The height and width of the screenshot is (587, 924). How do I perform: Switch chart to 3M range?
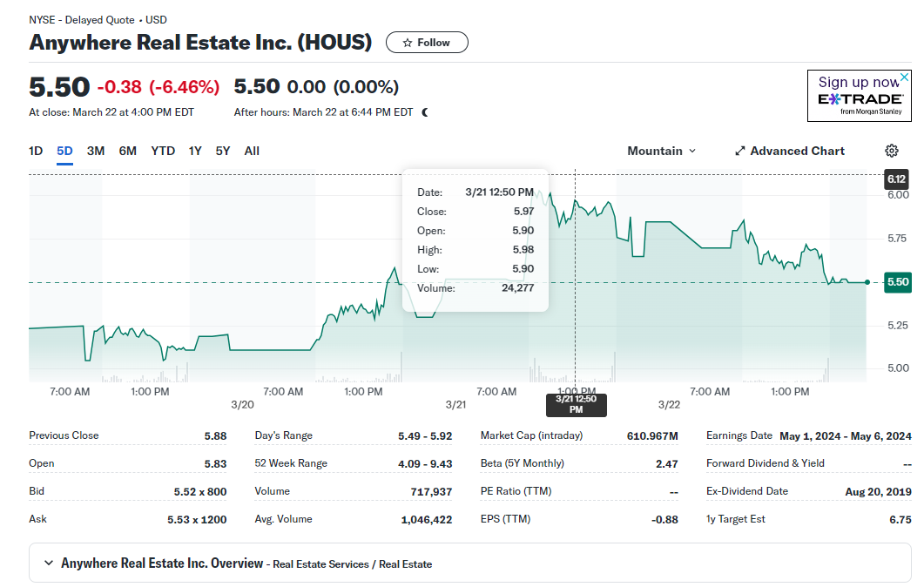[x=96, y=151]
